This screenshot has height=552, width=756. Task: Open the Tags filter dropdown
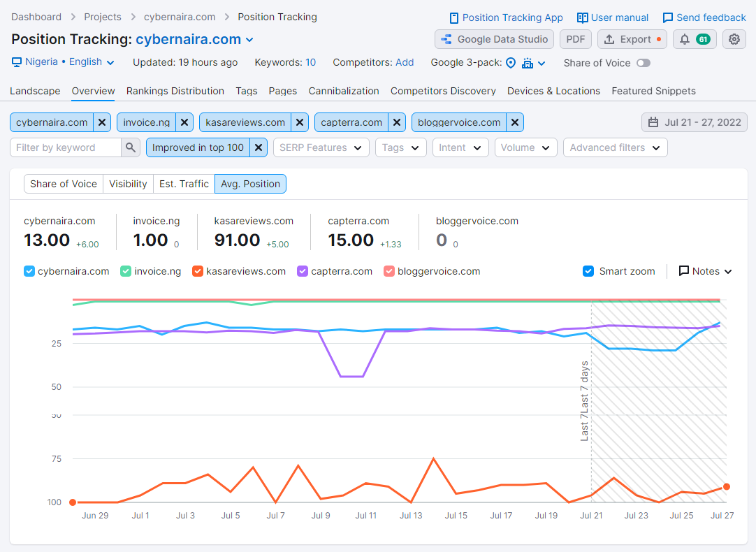click(x=401, y=147)
